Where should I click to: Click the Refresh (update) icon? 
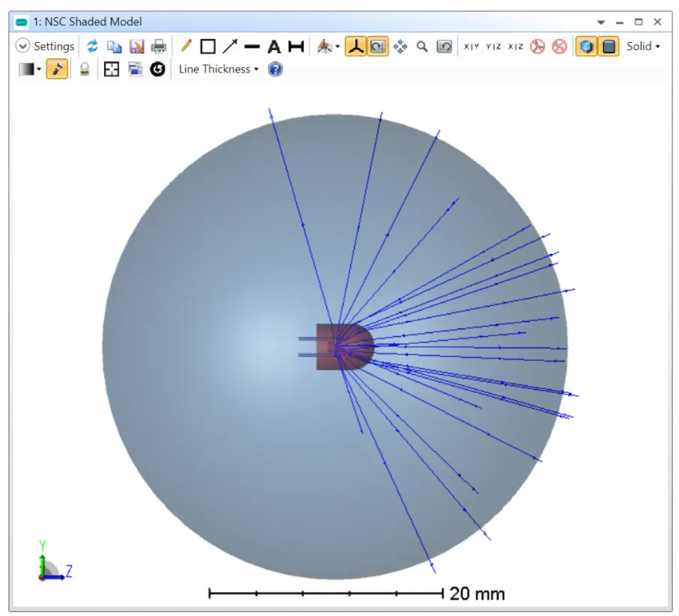point(92,46)
